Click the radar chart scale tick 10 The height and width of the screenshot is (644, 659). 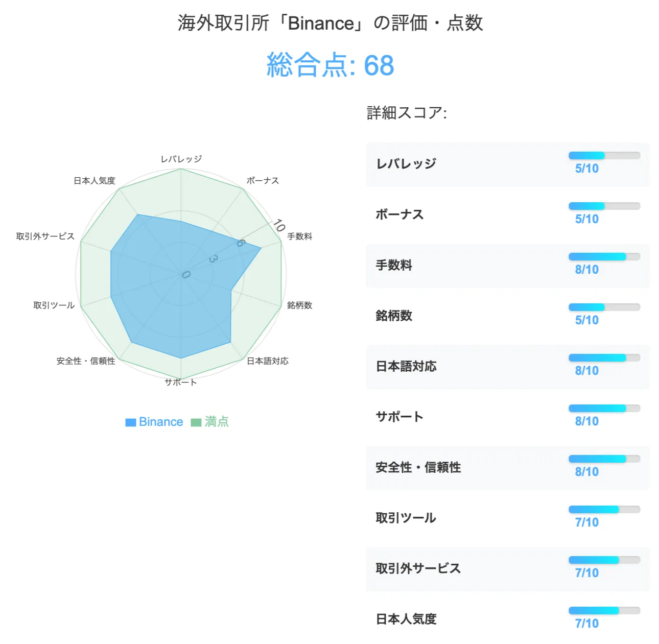click(279, 225)
